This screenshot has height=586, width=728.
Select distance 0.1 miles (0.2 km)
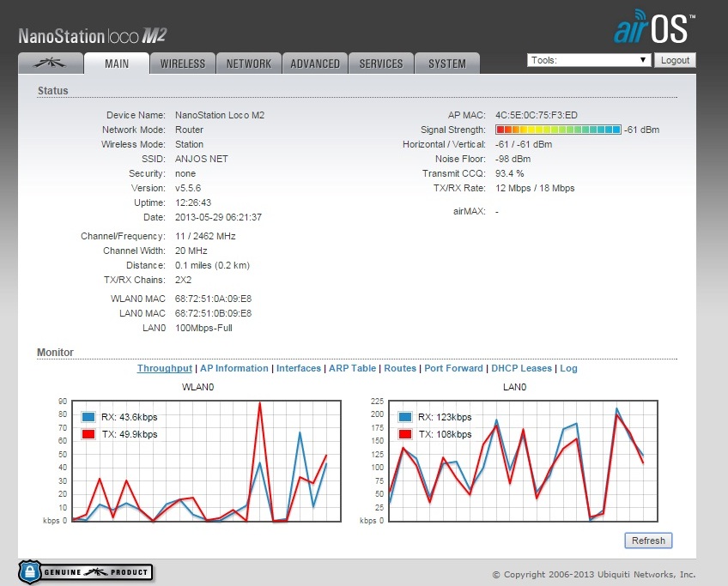[212, 265]
